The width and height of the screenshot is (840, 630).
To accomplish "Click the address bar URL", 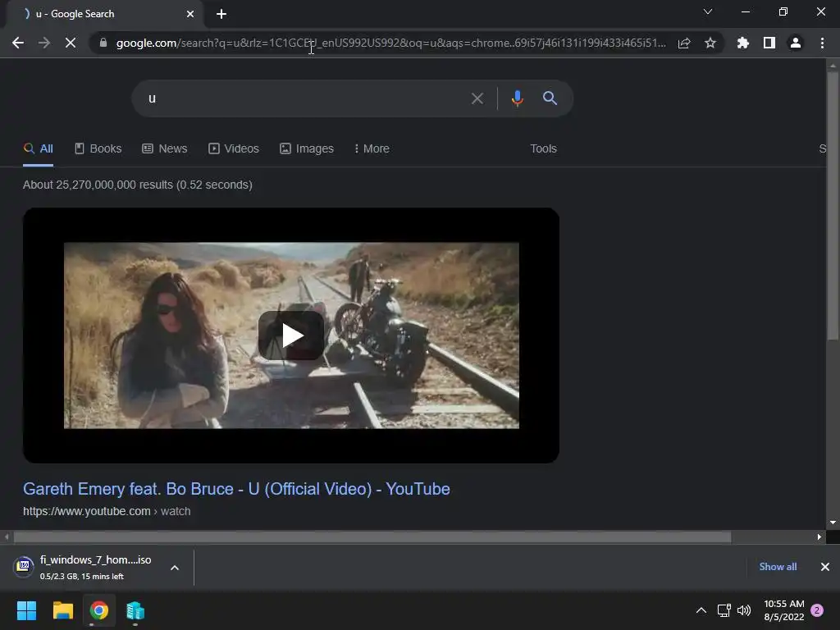I will (391, 43).
